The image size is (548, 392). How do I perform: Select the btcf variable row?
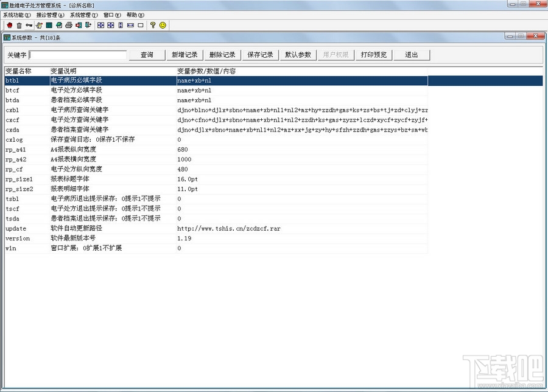[x=216, y=91]
